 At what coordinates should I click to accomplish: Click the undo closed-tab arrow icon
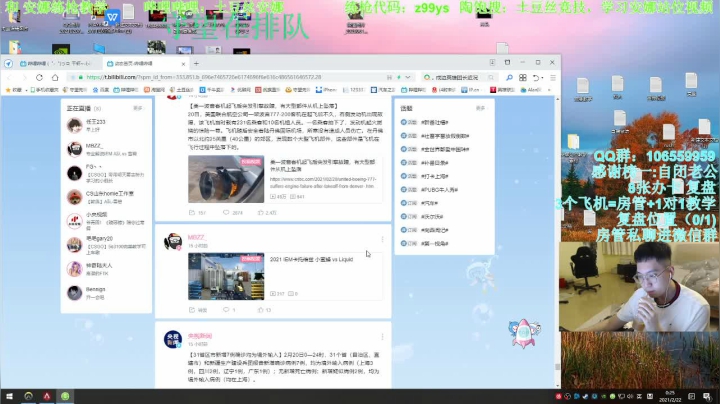pos(536,78)
